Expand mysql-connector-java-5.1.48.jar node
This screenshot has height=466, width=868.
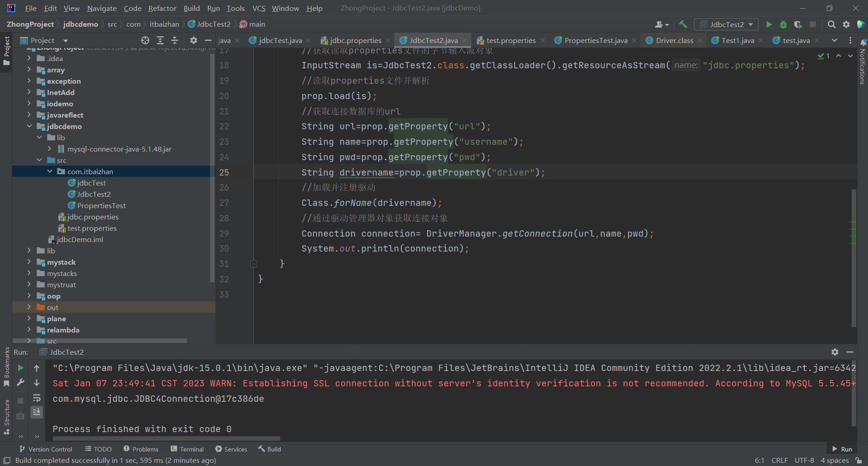click(49, 149)
